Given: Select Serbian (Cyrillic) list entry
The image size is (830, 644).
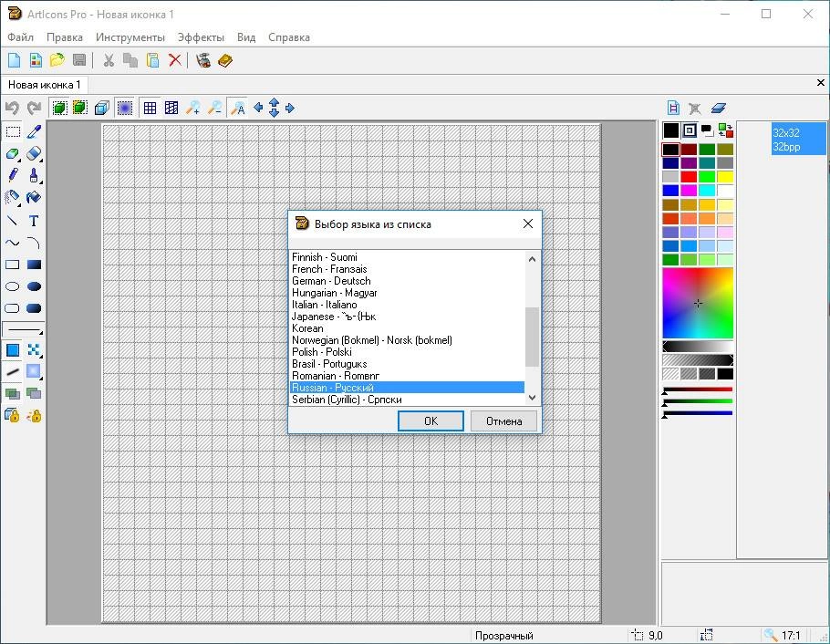Looking at the screenshot, I should pos(408,400).
